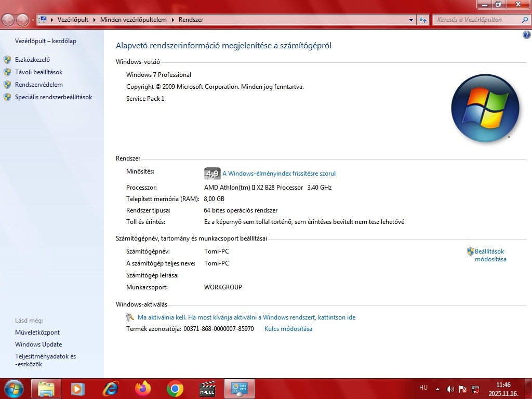Select Rendszer breadcrumb item
The width and height of the screenshot is (532, 399).
pos(191,20)
